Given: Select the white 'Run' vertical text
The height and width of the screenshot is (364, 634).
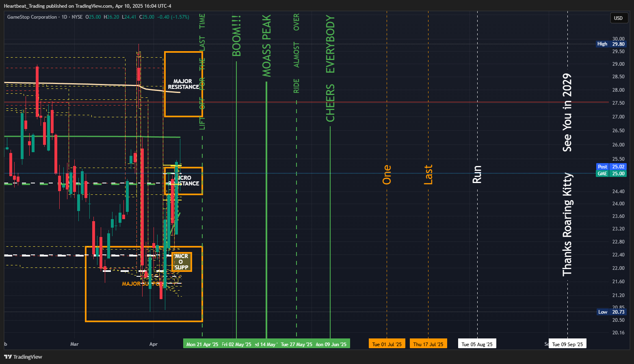Looking at the screenshot, I should 477,174.
